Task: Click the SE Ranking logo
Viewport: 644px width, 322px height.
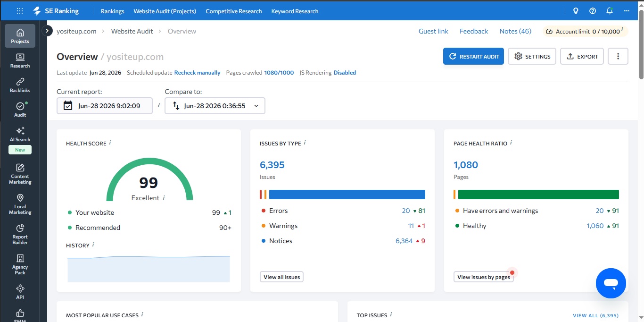Action: (56, 11)
